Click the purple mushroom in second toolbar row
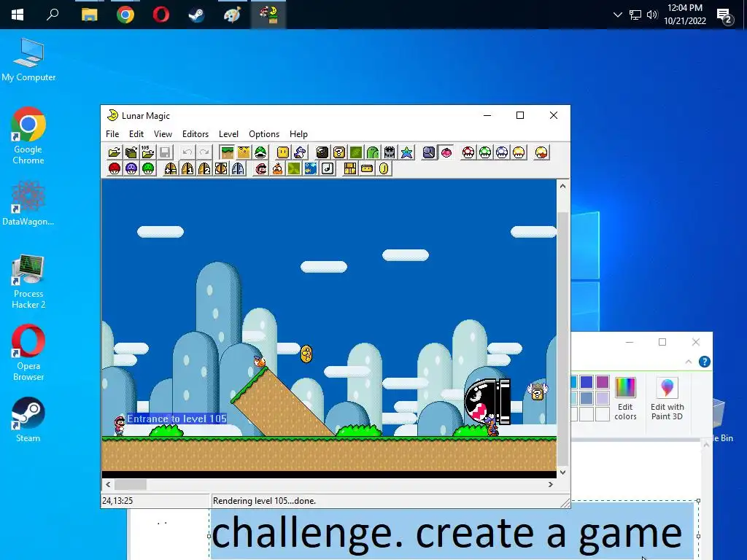Screen dimensions: 747x560 tap(131, 168)
